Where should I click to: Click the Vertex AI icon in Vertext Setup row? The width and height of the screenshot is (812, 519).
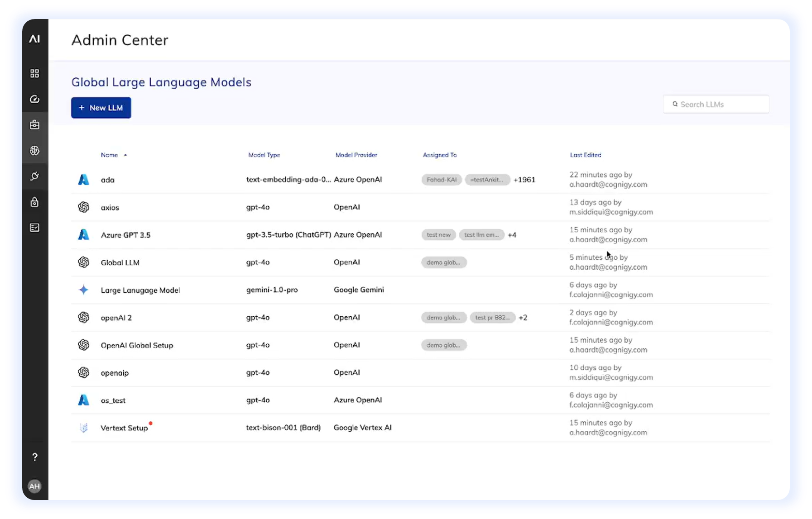pyautogui.click(x=83, y=428)
